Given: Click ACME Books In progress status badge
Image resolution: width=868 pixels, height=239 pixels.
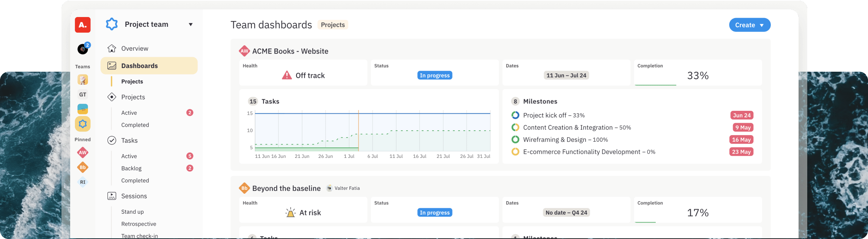Looking at the screenshot, I should point(435,75).
